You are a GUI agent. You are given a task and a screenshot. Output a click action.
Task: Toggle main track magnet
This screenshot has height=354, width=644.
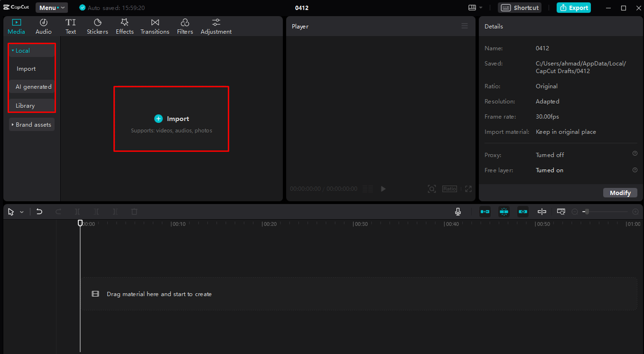485,212
